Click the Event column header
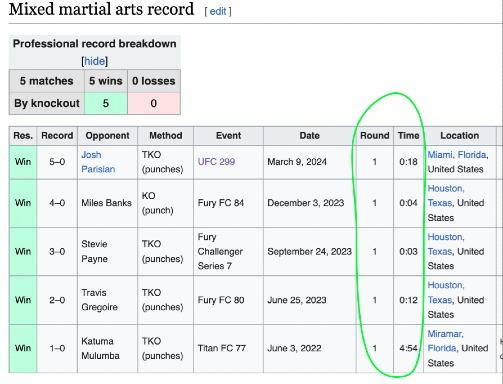503x384 pixels. 228,136
